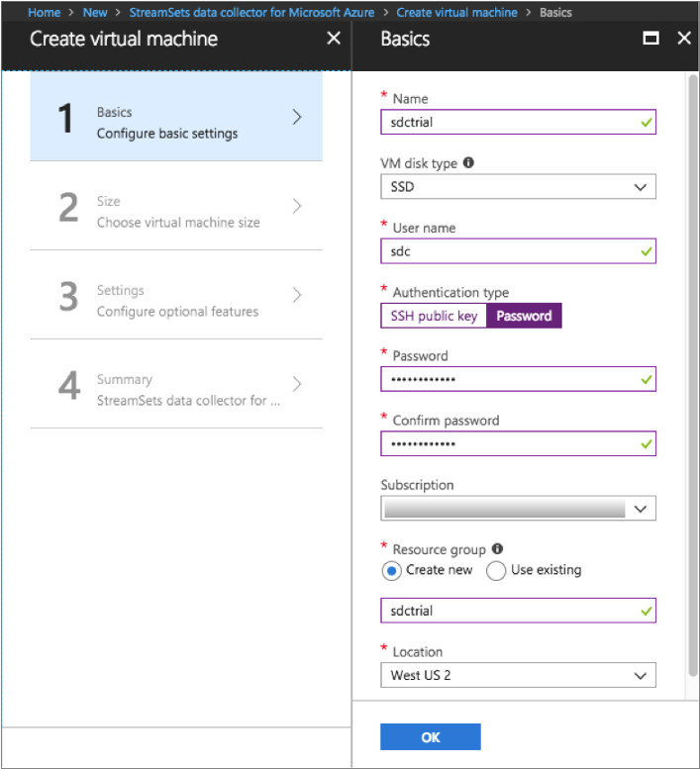Open the Subscription dropdown
This screenshot has width=700, height=769.
(518, 508)
